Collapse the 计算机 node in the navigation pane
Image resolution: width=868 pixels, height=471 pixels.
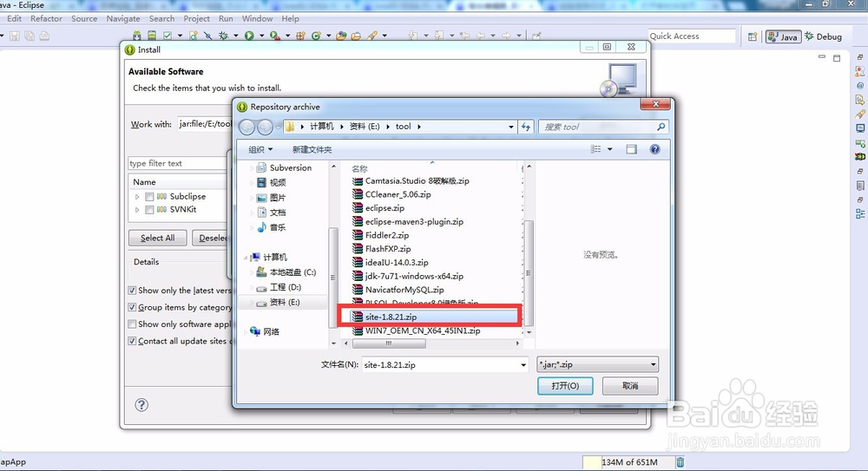click(x=246, y=258)
